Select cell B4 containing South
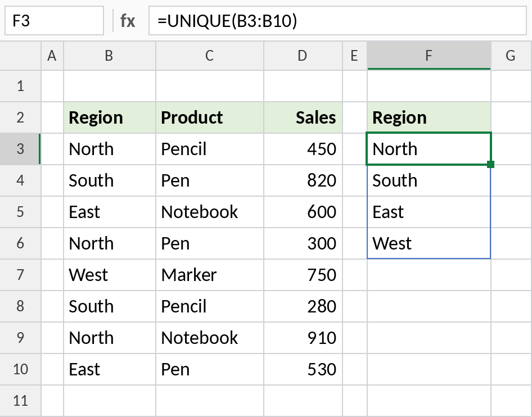The height and width of the screenshot is (417, 532). (110, 180)
